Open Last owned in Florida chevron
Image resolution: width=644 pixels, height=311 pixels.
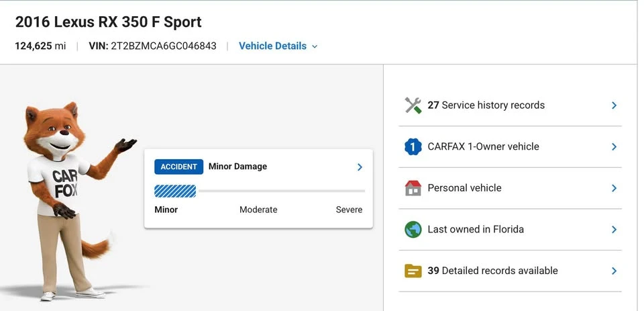614,229
